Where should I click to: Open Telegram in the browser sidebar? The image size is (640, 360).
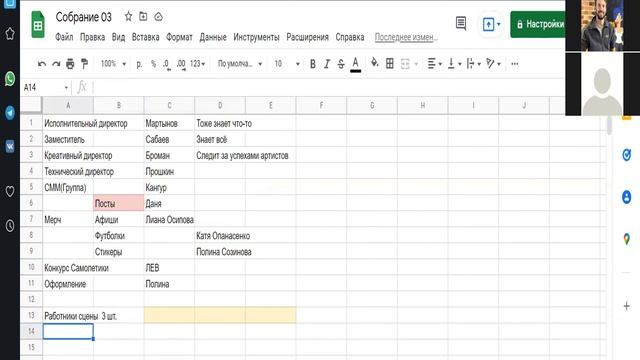tap(10, 113)
